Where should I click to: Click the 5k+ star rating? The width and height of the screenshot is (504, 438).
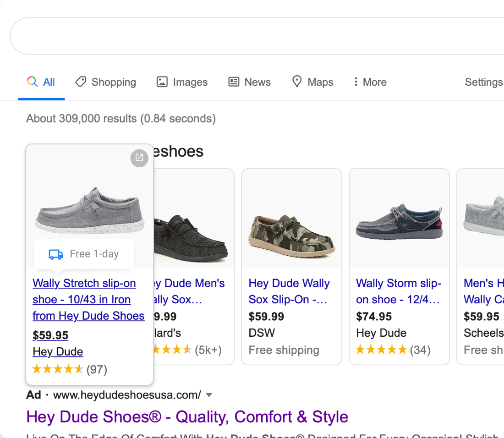click(188, 350)
